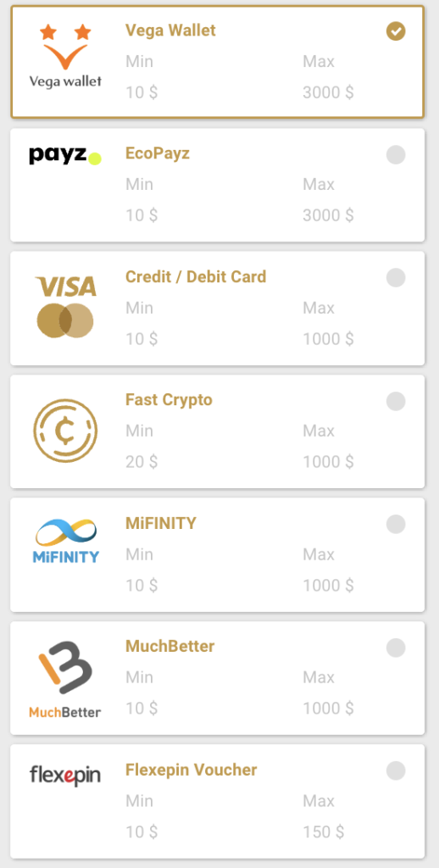
Task: Click the Fast Crypto coin icon
Action: tap(65, 431)
